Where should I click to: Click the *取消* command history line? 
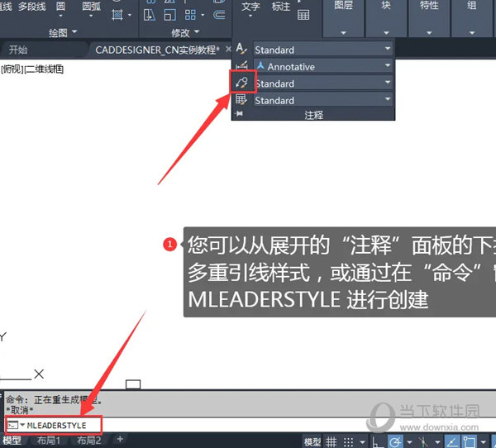[x=19, y=410]
